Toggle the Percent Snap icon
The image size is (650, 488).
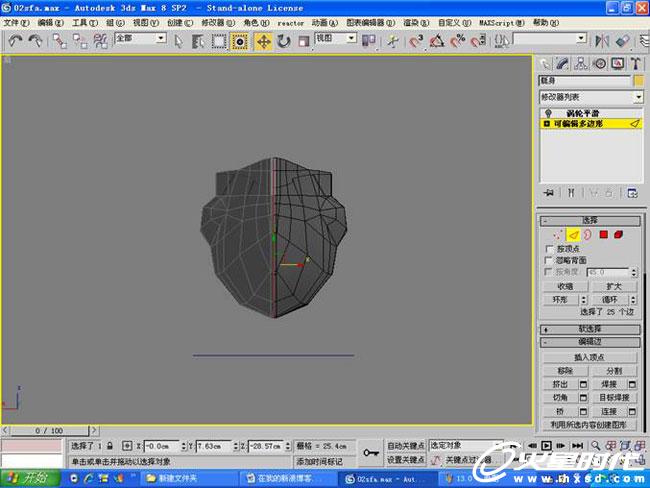tap(458, 41)
